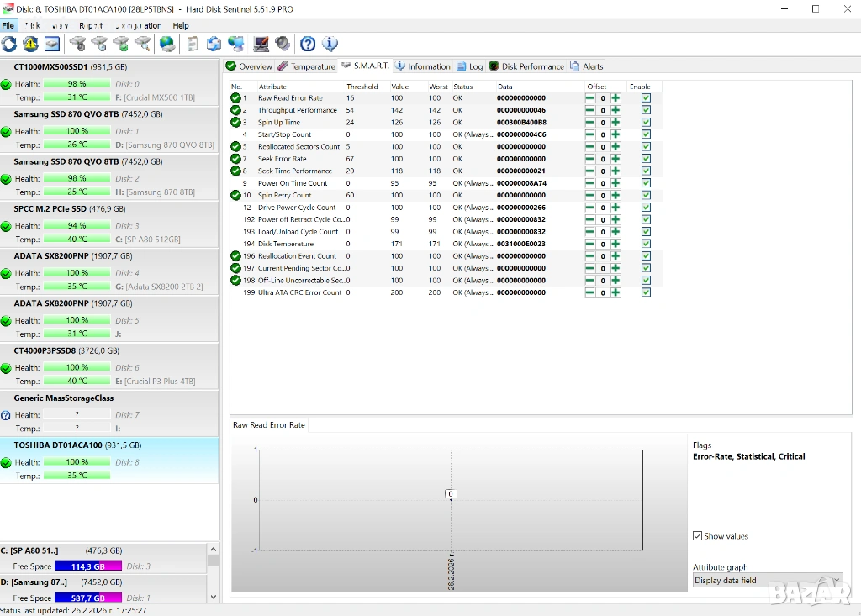The height and width of the screenshot is (616, 861).
Task: Click the refresh icon in the toolbar
Action: click(x=9, y=44)
